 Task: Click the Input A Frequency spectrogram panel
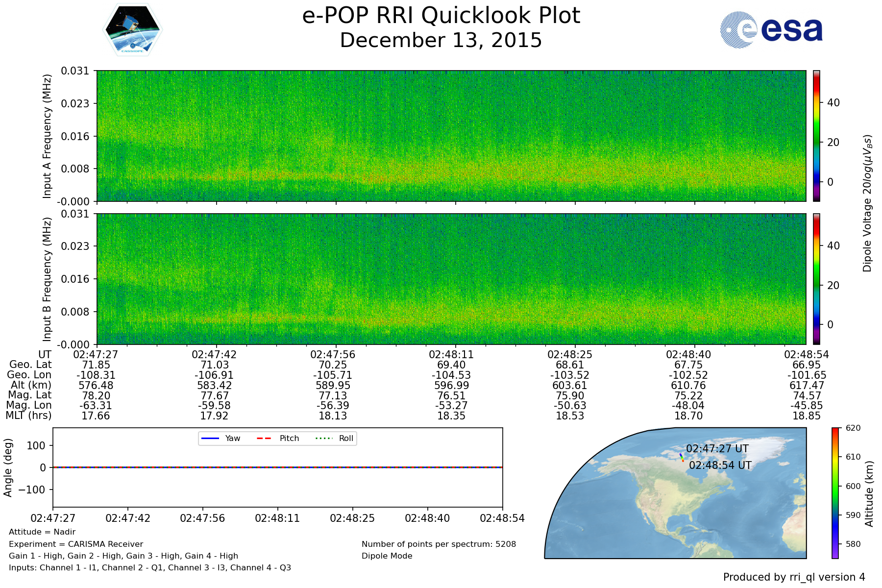pos(451,136)
